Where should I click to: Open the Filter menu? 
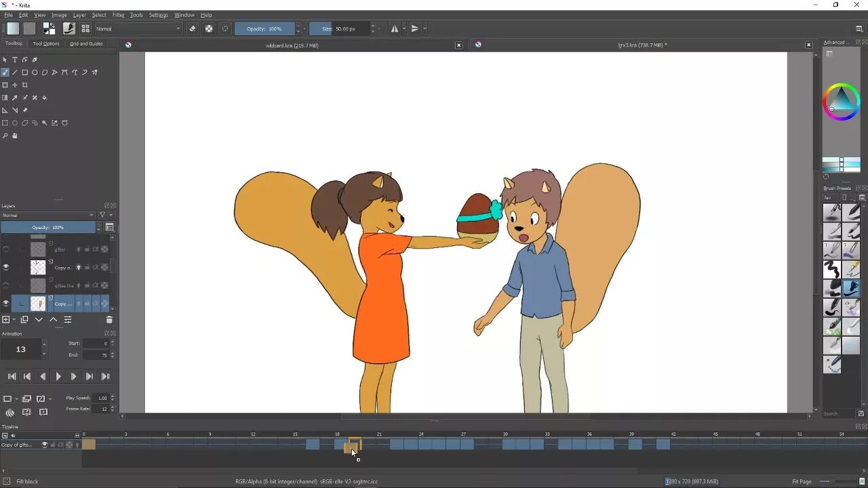118,15
